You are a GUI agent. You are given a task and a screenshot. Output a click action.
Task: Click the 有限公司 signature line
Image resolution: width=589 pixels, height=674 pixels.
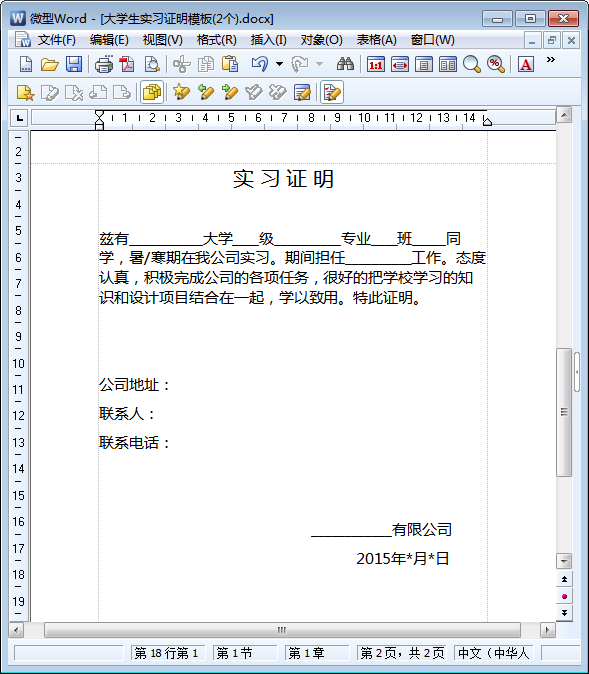pos(381,530)
